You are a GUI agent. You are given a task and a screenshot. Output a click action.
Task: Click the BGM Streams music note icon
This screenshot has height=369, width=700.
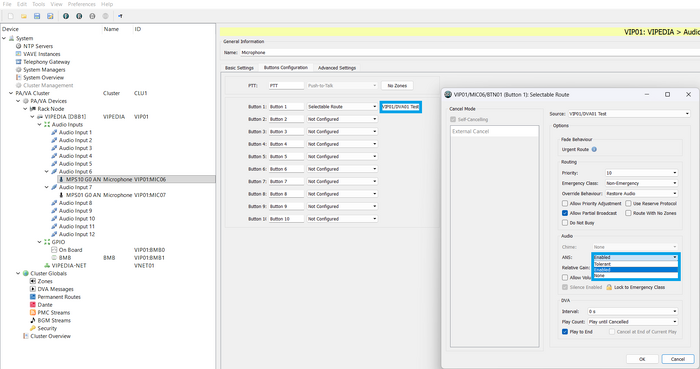(x=33, y=320)
